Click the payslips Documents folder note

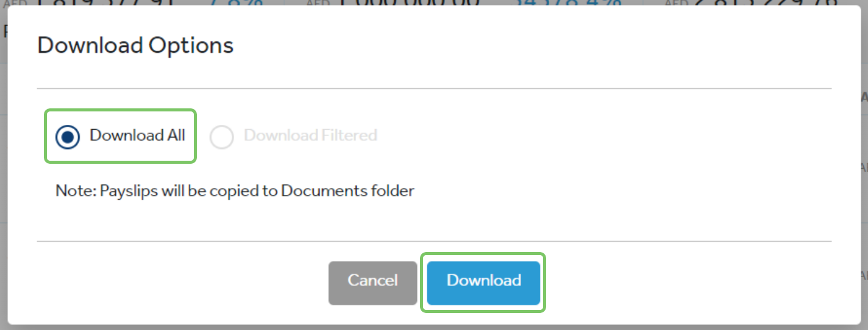[235, 191]
